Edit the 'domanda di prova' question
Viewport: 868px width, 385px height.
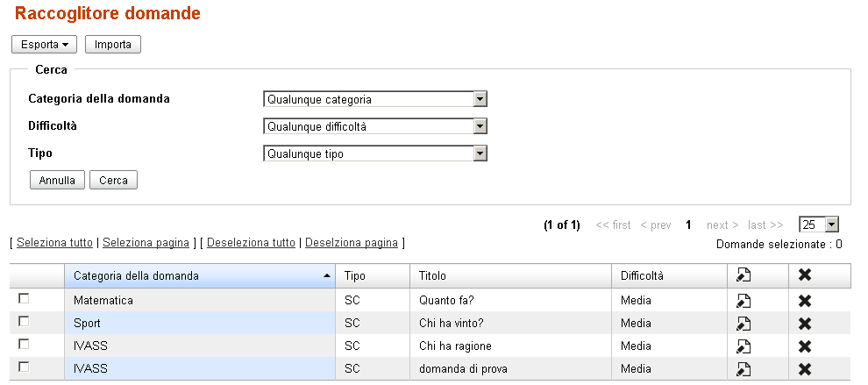743,369
